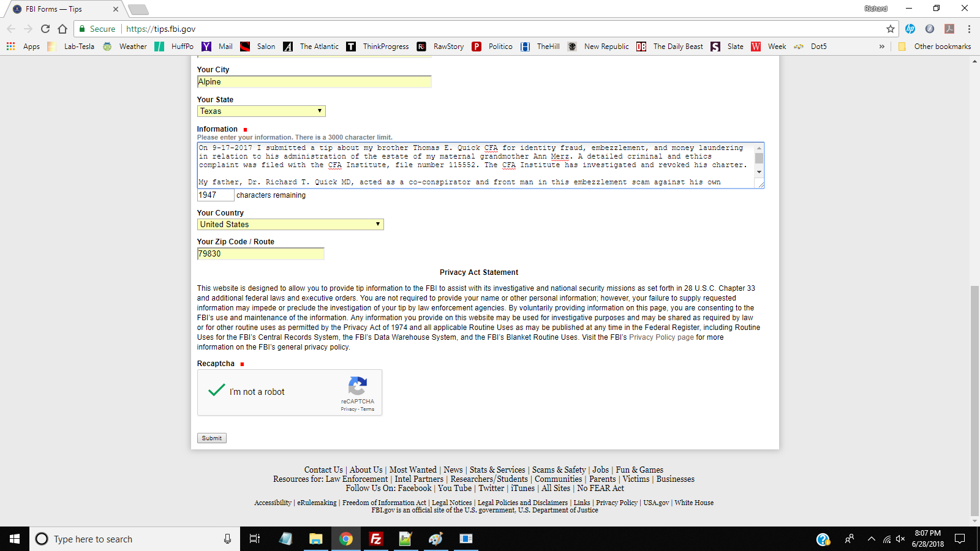Open the White House footer link
This screenshot has height=551, width=980.
694,503
